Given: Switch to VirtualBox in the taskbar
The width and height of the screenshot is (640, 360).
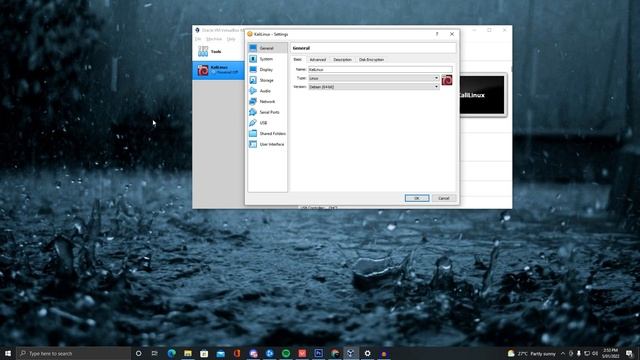Looking at the screenshot, I should tap(351, 353).
